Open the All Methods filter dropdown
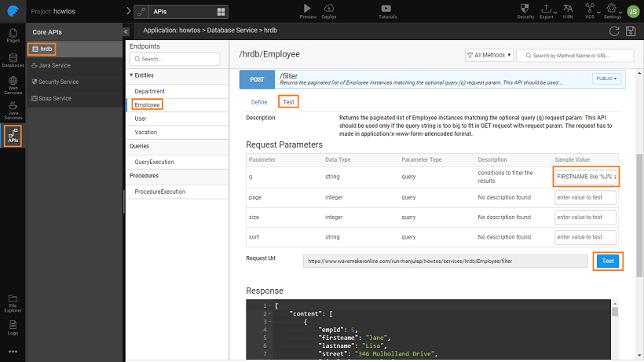This screenshot has height=362, width=644. point(489,55)
